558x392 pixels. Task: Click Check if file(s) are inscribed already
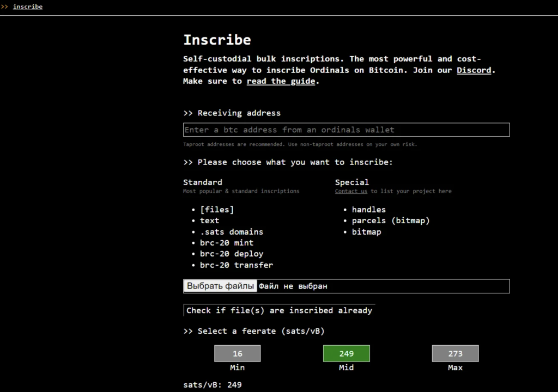pyautogui.click(x=280, y=310)
